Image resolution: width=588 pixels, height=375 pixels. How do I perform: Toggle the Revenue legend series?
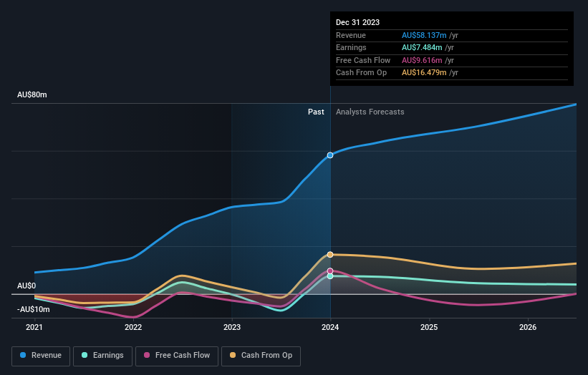41,356
